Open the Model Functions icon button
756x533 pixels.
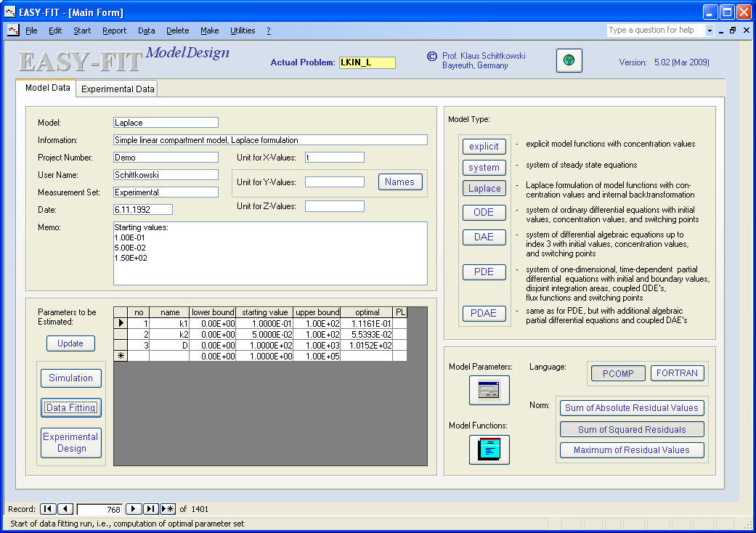point(489,449)
